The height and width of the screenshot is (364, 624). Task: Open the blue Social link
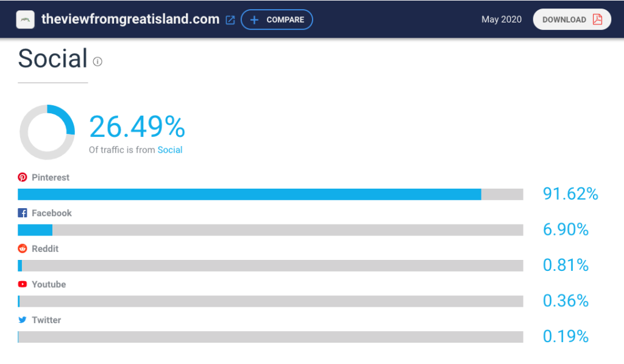tap(170, 150)
